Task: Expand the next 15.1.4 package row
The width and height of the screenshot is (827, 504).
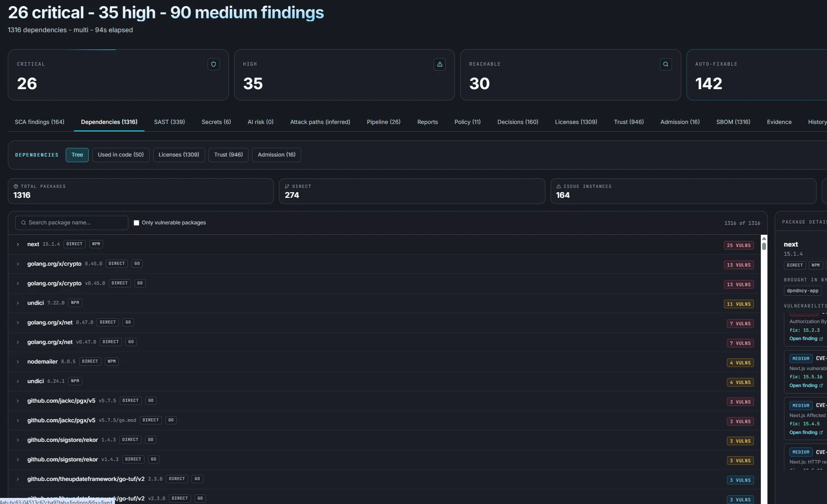Action: (x=18, y=244)
